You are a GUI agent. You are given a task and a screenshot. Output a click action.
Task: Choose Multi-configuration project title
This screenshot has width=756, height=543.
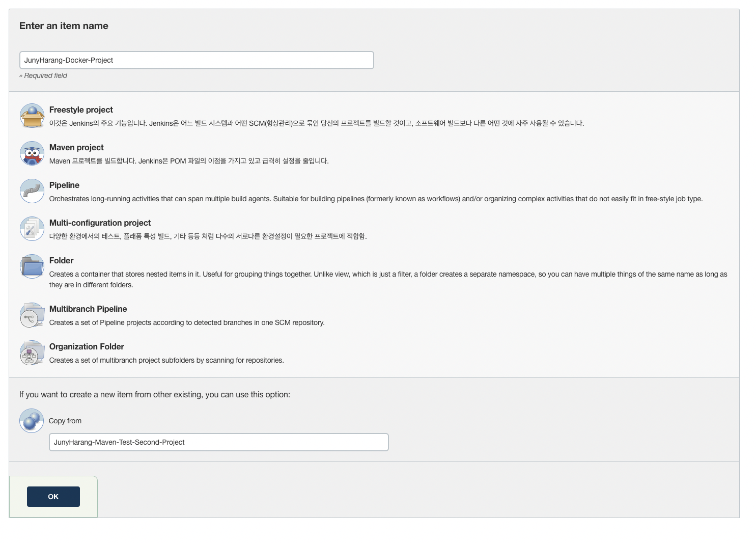click(x=100, y=223)
